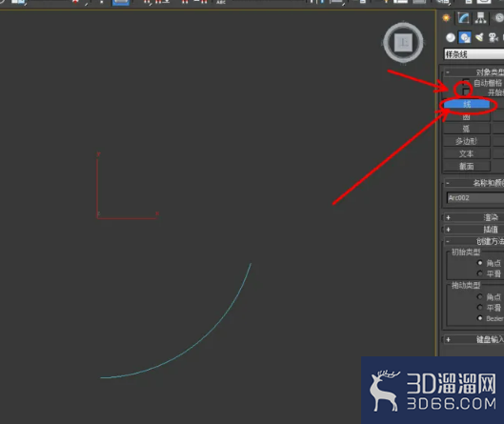Viewport: 504px width, 424px height.
Task: Click the 截面 section button
Action: [467, 166]
